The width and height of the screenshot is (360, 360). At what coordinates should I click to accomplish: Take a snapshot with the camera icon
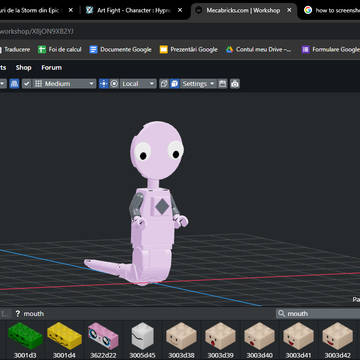(235, 84)
